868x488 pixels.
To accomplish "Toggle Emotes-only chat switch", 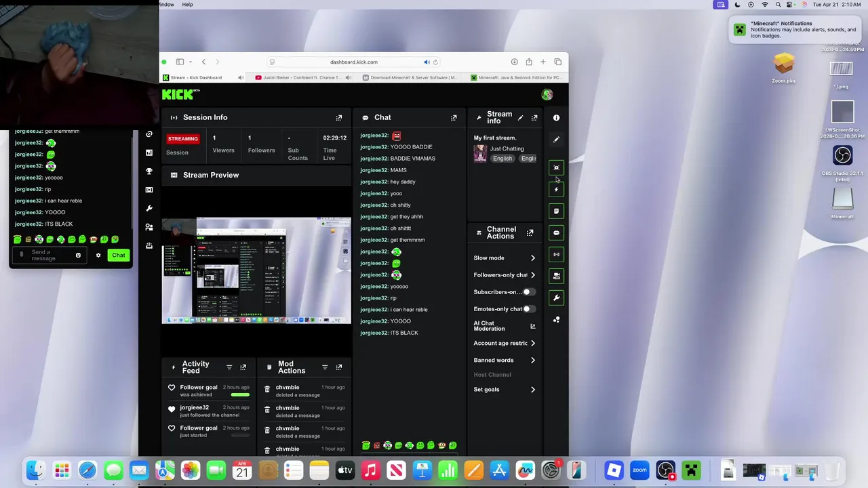I will [529, 309].
